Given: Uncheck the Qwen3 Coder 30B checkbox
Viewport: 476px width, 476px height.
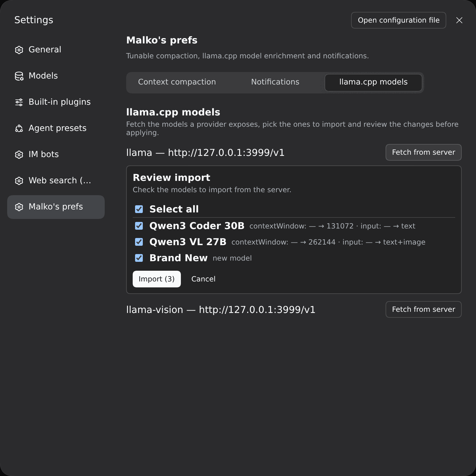Looking at the screenshot, I should (139, 226).
